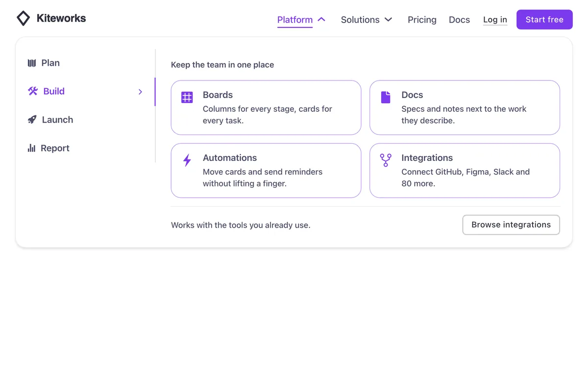Click the Log in link

(495, 20)
